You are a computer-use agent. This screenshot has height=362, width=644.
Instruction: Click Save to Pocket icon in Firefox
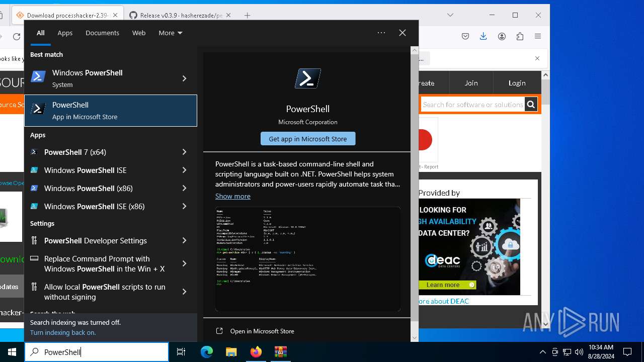click(465, 36)
